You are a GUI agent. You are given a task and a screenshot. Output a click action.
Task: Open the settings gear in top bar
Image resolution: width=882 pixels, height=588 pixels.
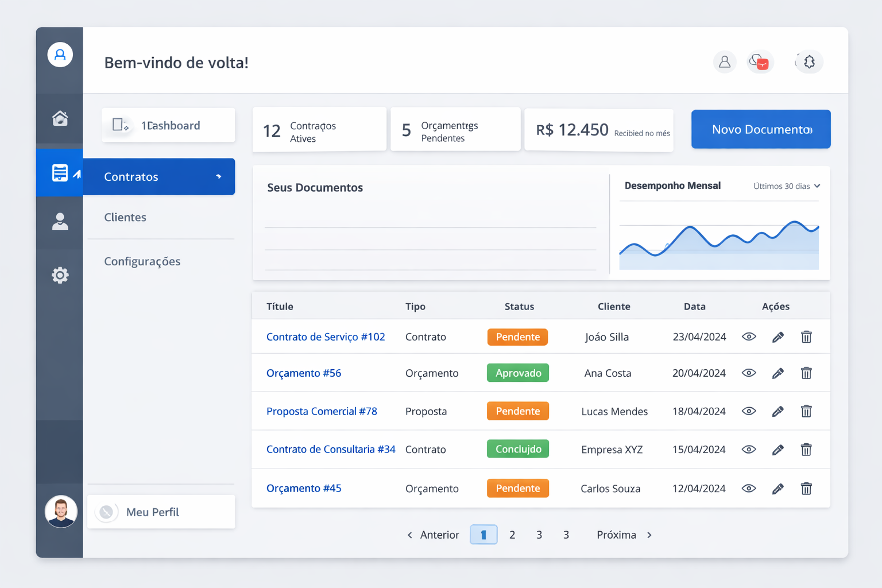tap(809, 62)
